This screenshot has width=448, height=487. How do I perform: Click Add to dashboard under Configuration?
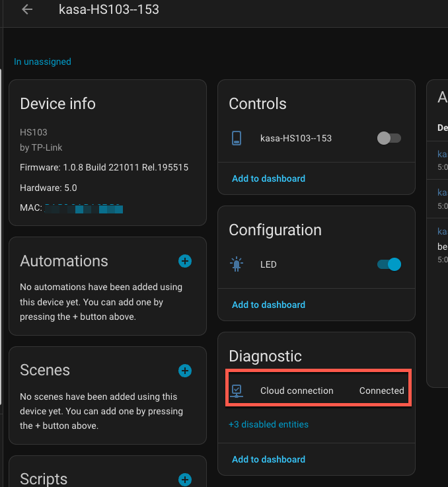click(268, 305)
